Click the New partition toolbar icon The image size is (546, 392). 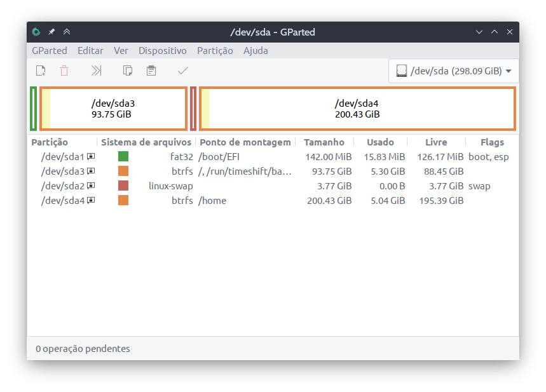[x=41, y=71]
